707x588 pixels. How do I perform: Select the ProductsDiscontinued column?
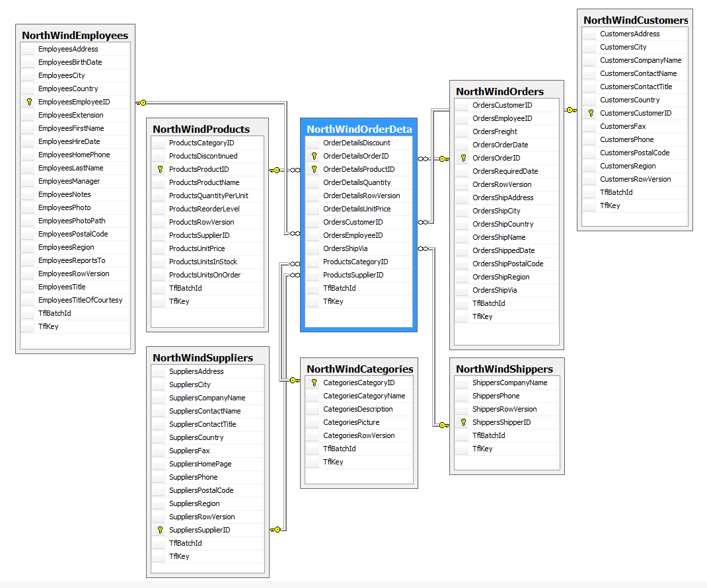click(x=207, y=156)
